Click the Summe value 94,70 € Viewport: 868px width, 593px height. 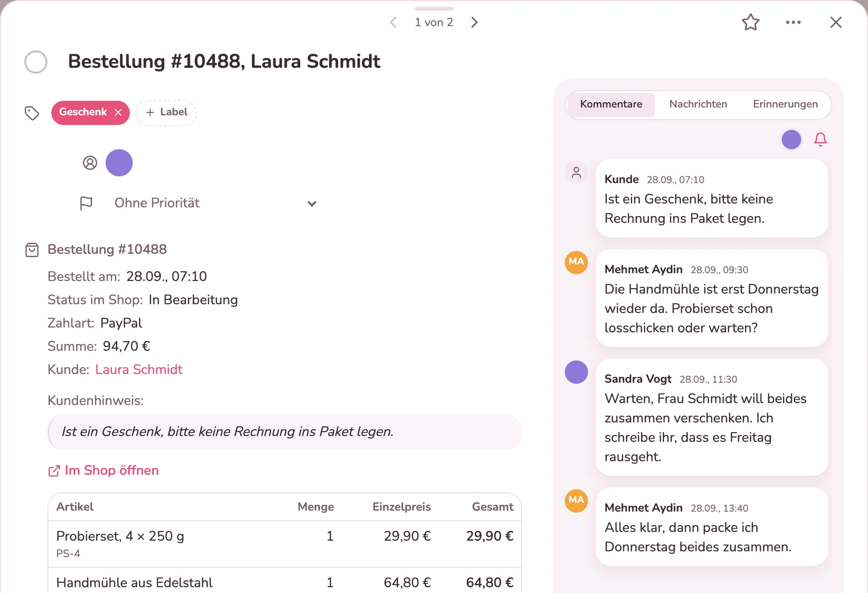tap(126, 346)
